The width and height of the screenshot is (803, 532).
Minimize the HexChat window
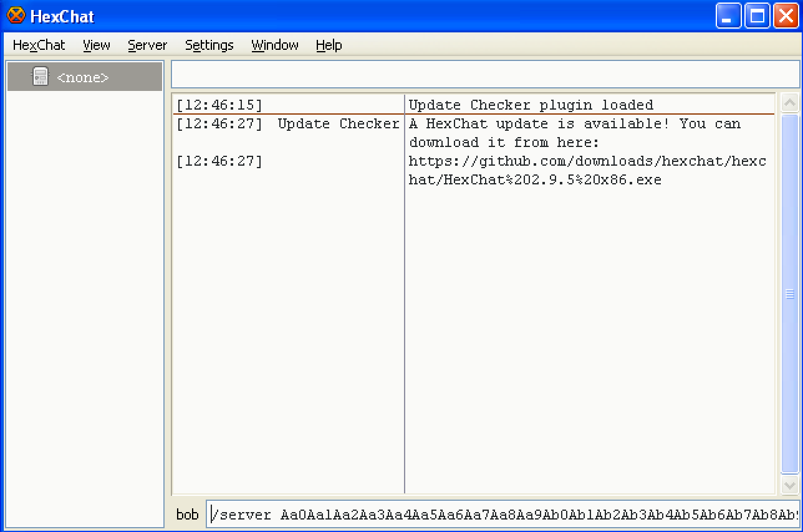(728, 16)
